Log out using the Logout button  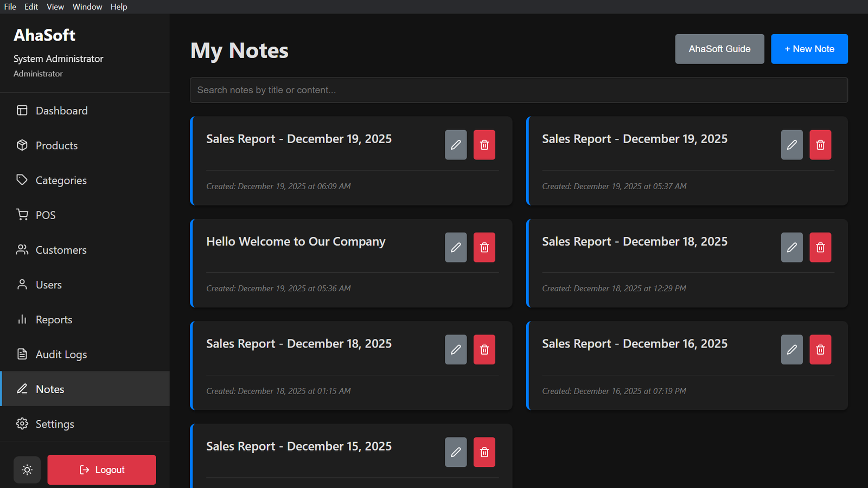click(101, 470)
